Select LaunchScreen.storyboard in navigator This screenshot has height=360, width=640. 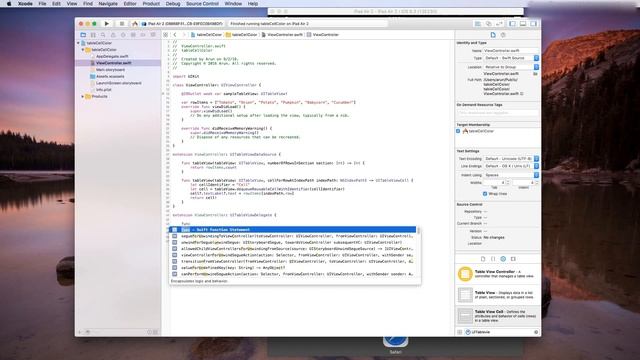tap(118, 83)
